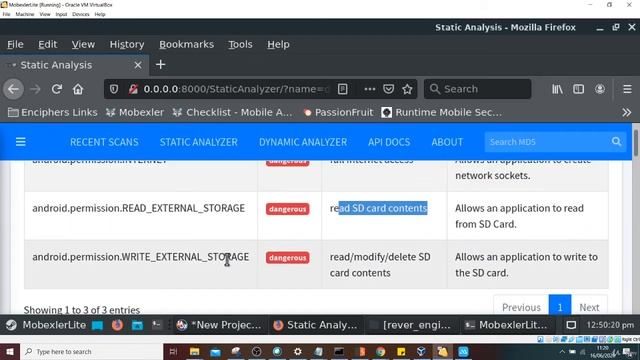This screenshot has height=360, width=640.
Task: Focus the Firefox Search box
Action: (x=478, y=89)
